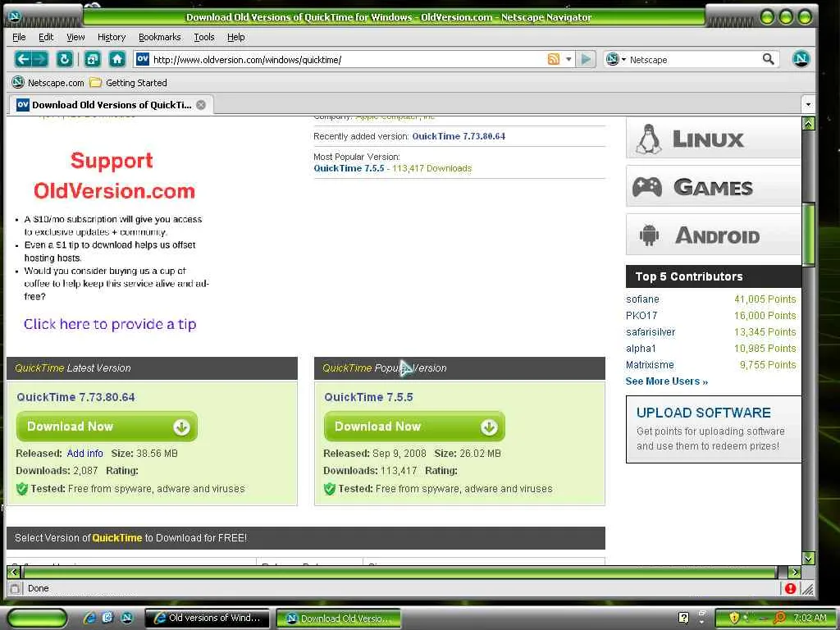Click the search magnifier icon
Image resolution: width=840 pixels, height=630 pixels.
[x=768, y=59]
